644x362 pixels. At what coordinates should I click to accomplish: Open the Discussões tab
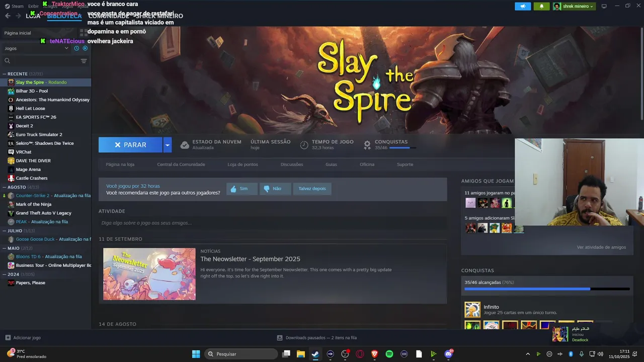(292, 164)
